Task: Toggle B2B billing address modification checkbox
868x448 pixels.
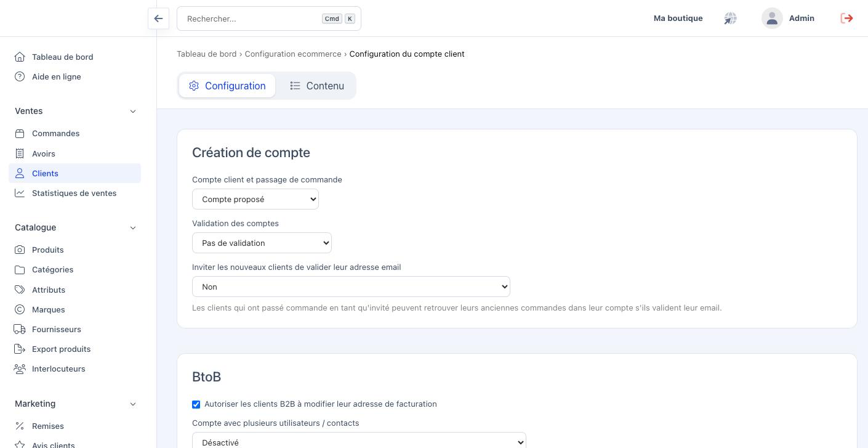Action: tap(196, 404)
